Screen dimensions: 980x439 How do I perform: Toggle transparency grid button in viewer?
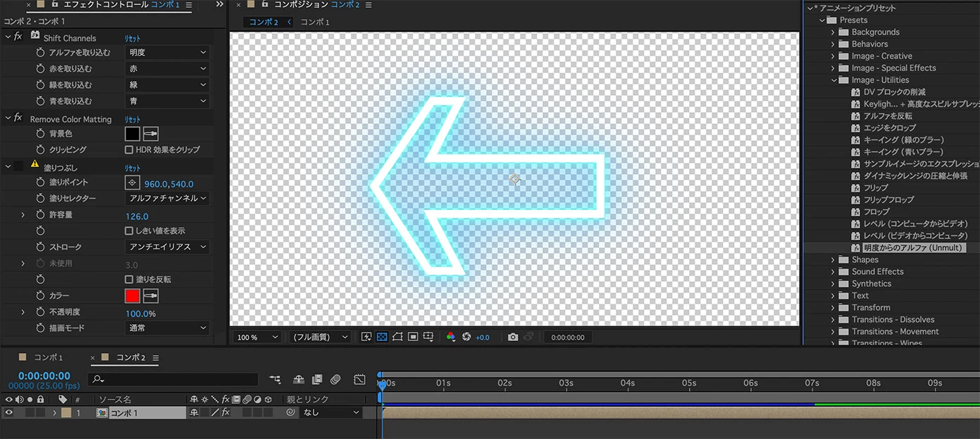coord(382,338)
